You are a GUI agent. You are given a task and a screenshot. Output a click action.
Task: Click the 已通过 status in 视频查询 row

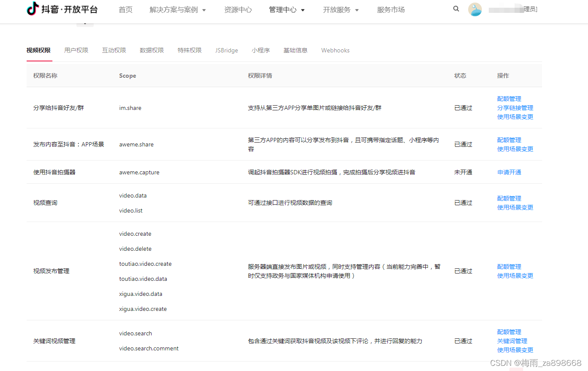pos(463,203)
